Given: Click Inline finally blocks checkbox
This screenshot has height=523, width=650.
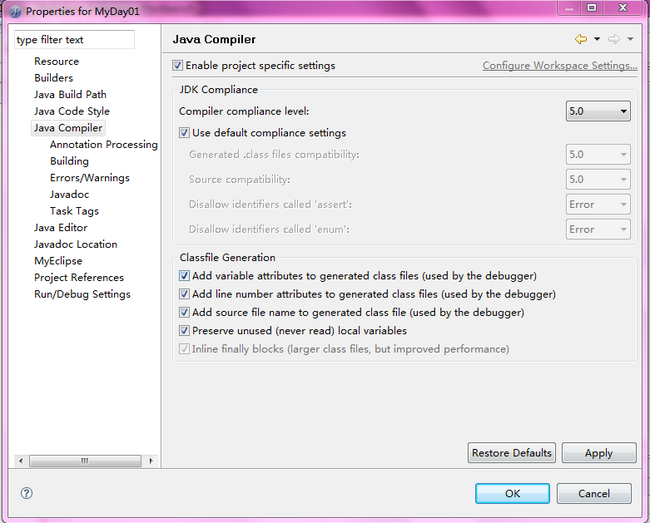Looking at the screenshot, I should coord(184,349).
